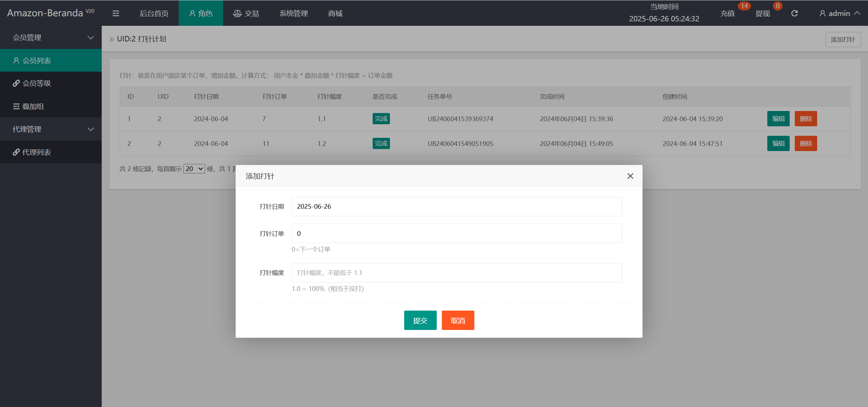Click the 打针日期 date input field
The width and height of the screenshot is (868, 407).
[456, 206]
